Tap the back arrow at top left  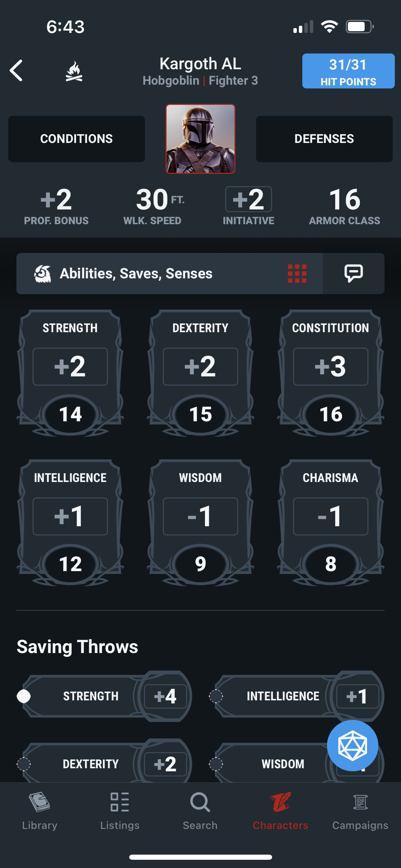click(x=16, y=71)
